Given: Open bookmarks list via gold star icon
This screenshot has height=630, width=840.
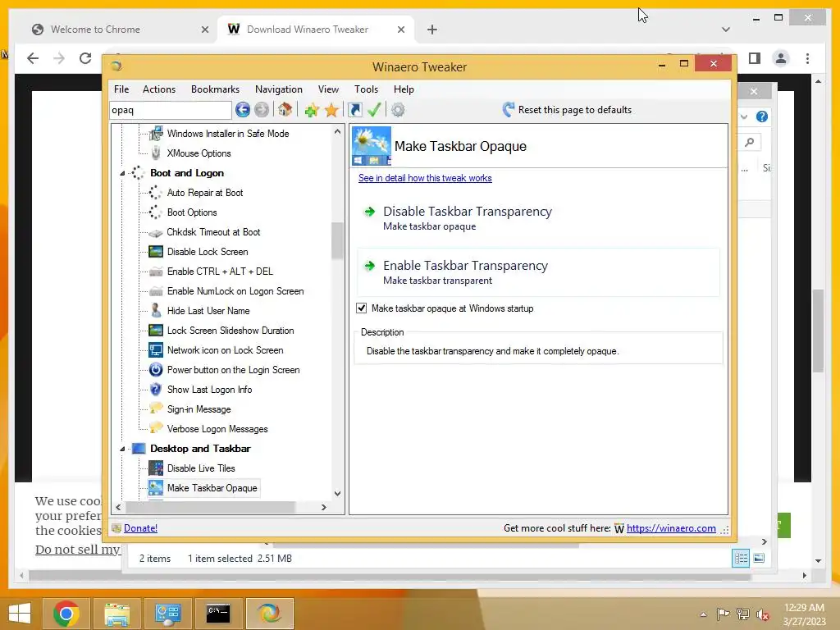Looking at the screenshot, I should [331, 111].
